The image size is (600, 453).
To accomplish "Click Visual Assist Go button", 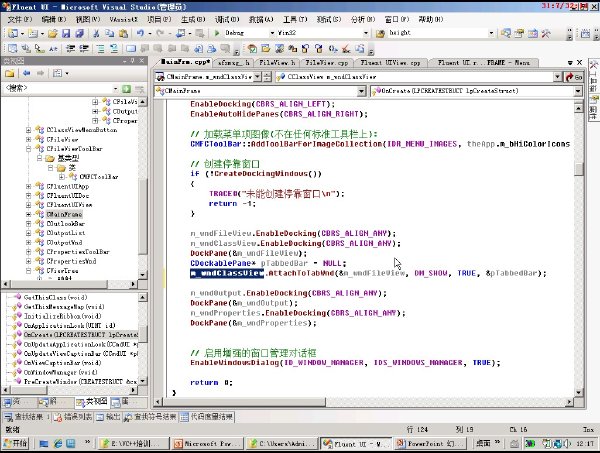I will coord(574,77).
